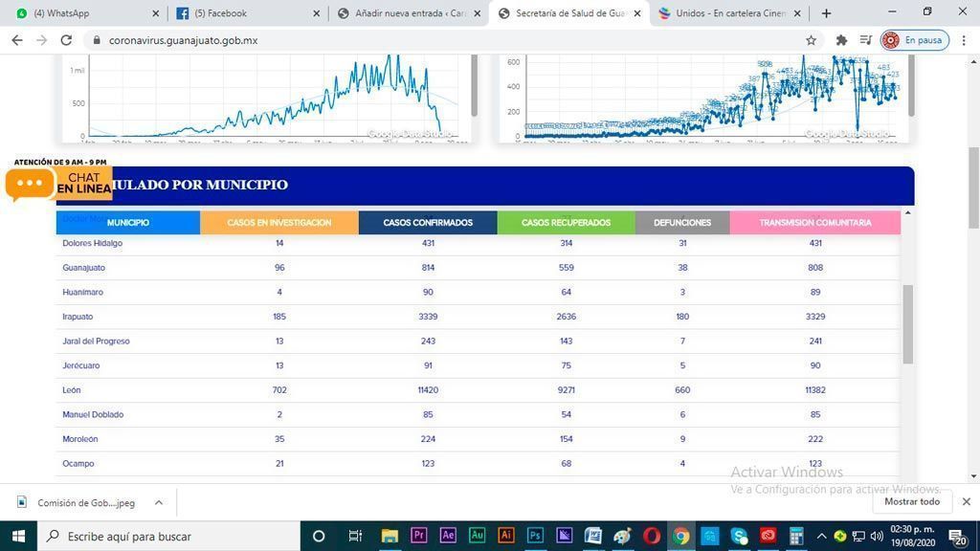980x551 pixels.
Task: Open the 'Chat en línea' widget
Action: pos(58,183)
